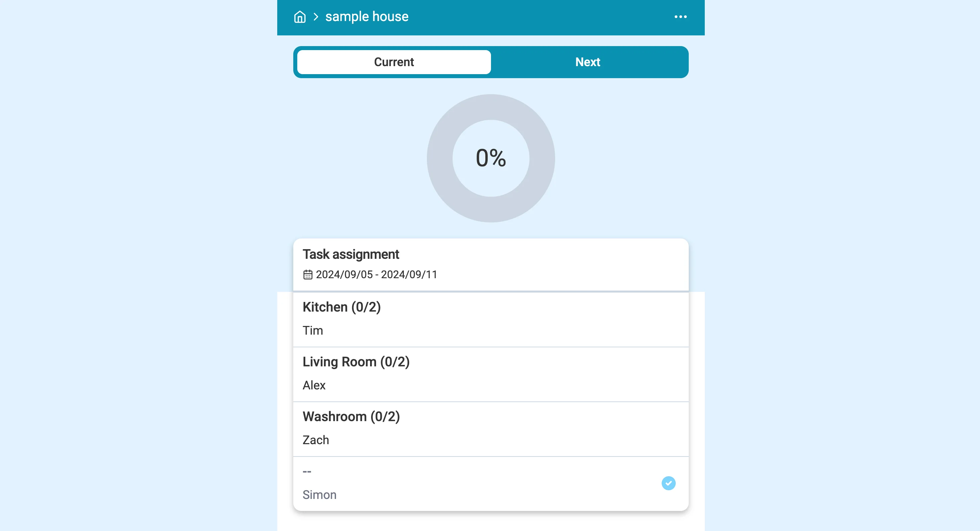Open the Kitchen (0/2) task row
Image resolution: width=980 pixels, height=531 pixels.
click(x=491, y=320)
